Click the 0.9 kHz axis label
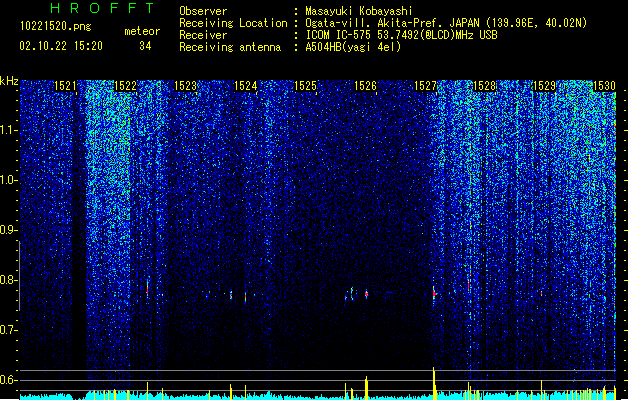 (8, 230)
